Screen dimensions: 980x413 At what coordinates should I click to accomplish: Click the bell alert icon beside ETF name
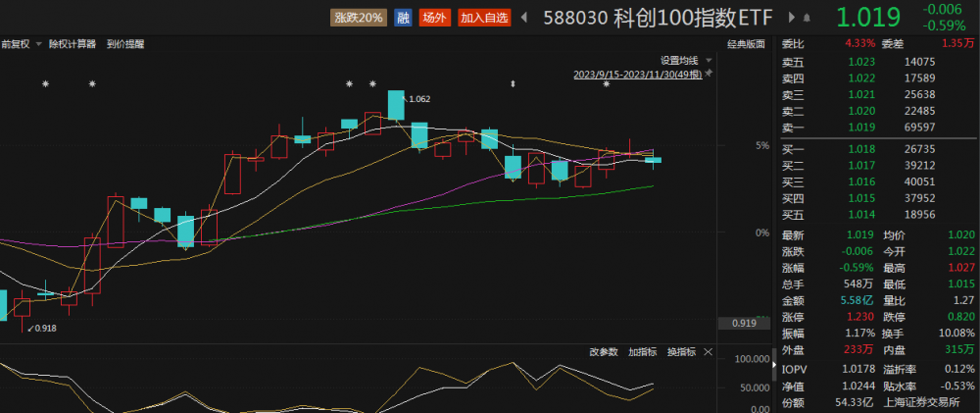coord(807,18)
